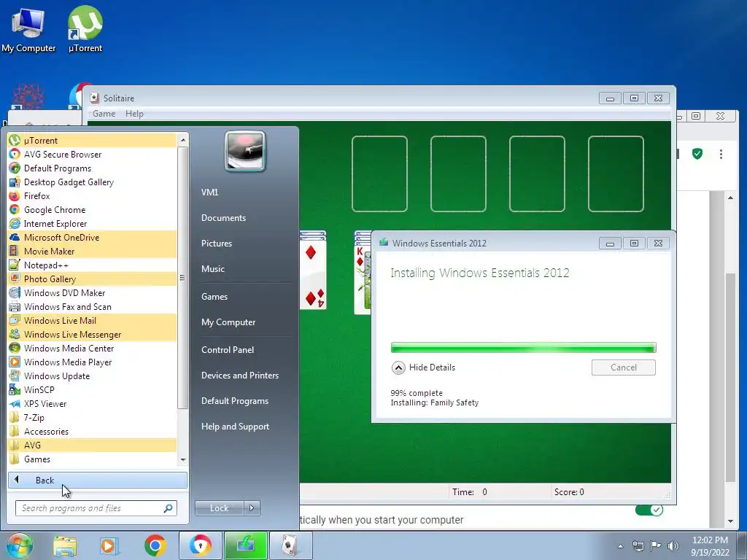Click the user account picture
This screenshot has width=747, height=560.
[245, 151]
